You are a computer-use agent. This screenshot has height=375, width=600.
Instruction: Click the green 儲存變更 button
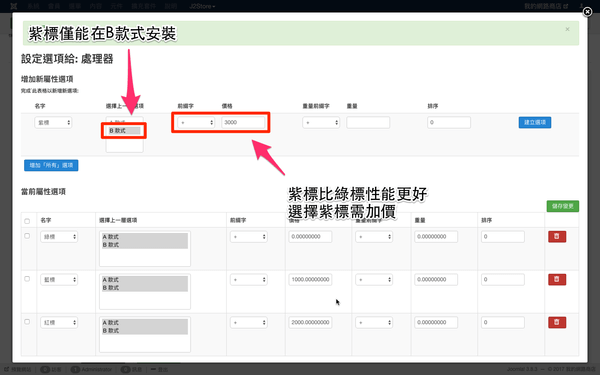tap(562, 206)
